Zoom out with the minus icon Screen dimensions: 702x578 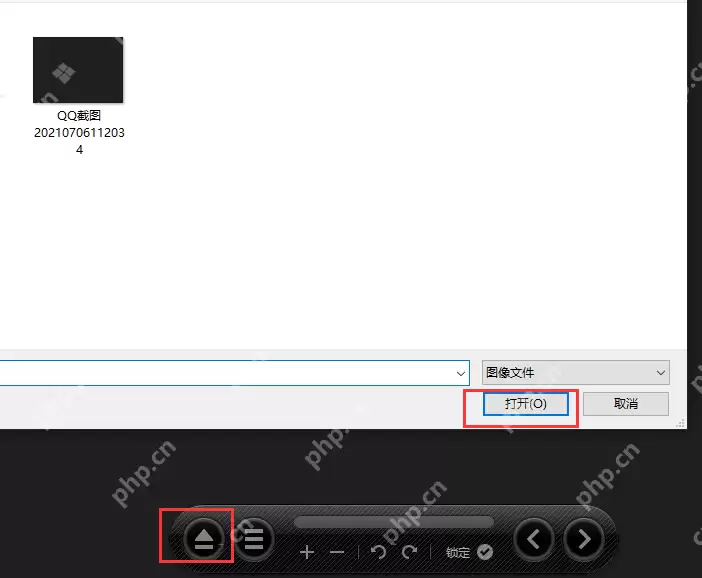337,552
